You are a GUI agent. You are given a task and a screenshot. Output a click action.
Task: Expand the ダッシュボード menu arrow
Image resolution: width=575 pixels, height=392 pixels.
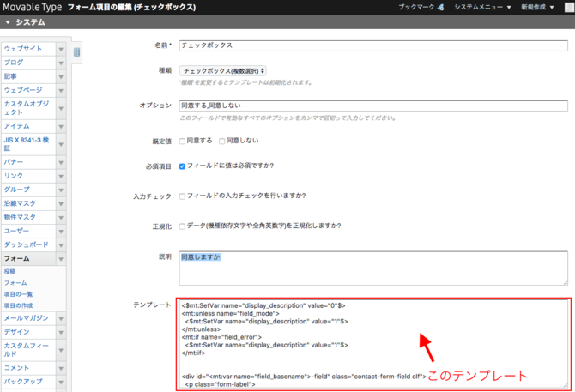click(x=61, y=245)
